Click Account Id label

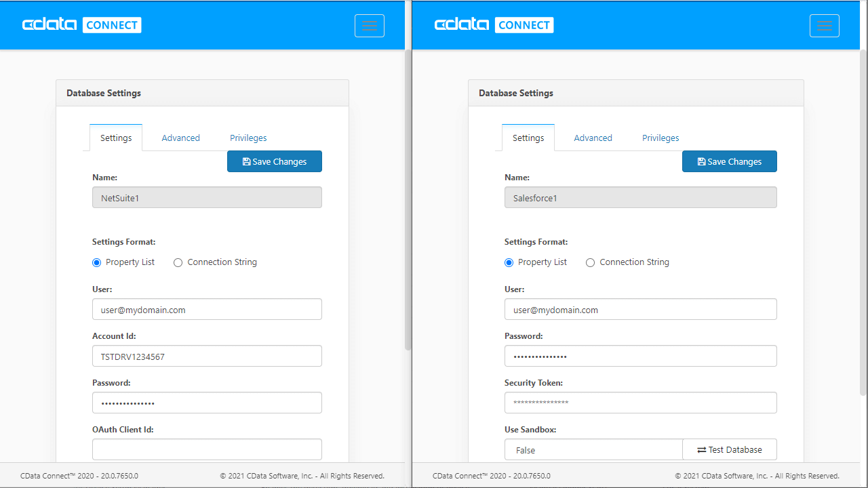tap(114, 336)
